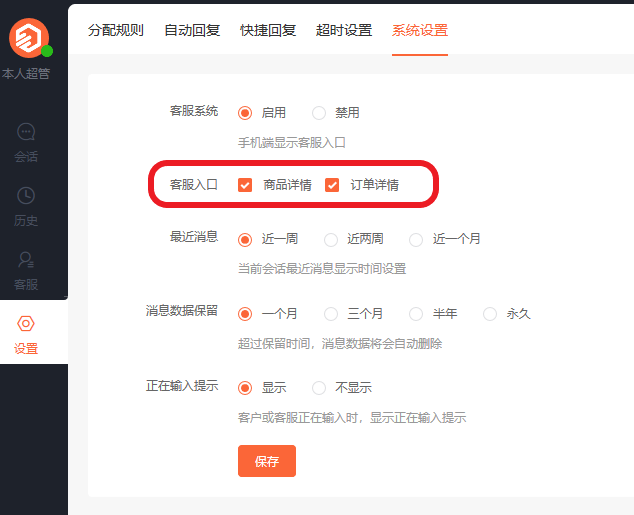Click the orange 保存 button

tap(267, 461)
